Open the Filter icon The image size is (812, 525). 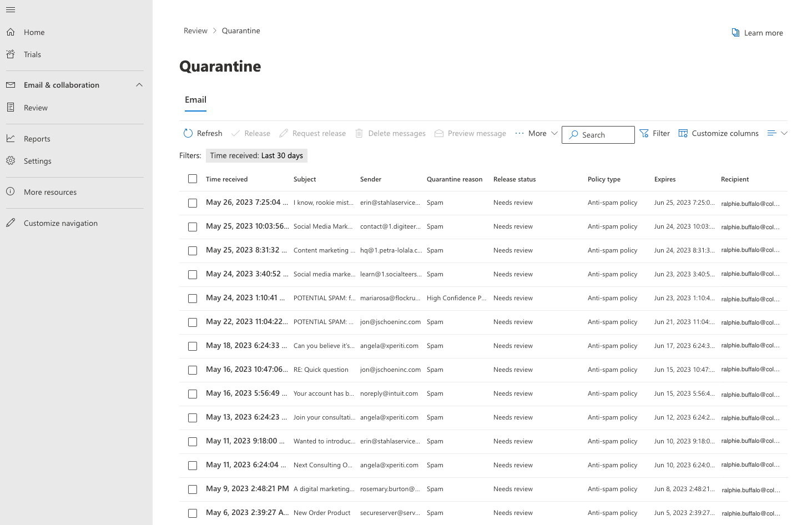click(644, 133)
